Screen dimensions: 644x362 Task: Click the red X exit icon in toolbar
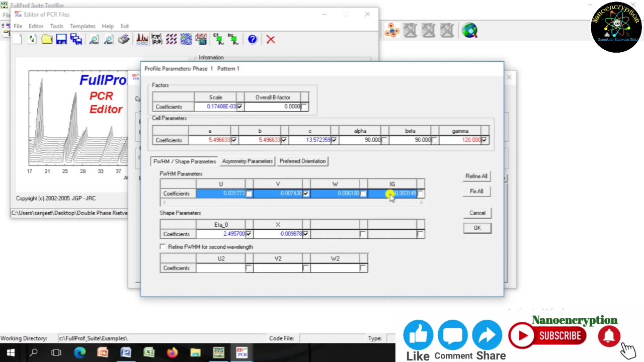point(271,39)
